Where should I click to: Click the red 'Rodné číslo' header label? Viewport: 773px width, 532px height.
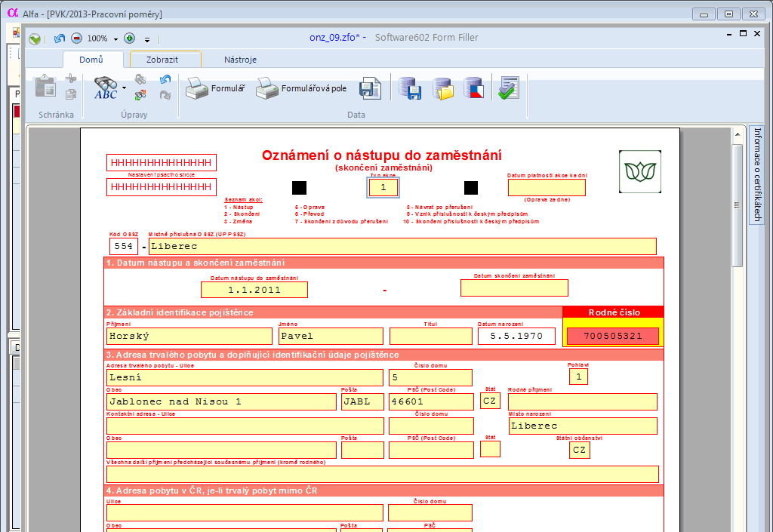click(x=614, y=313)
